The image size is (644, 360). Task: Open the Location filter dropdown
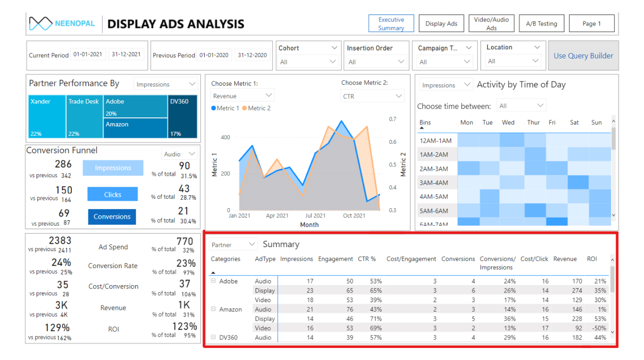tap(513, 61)
